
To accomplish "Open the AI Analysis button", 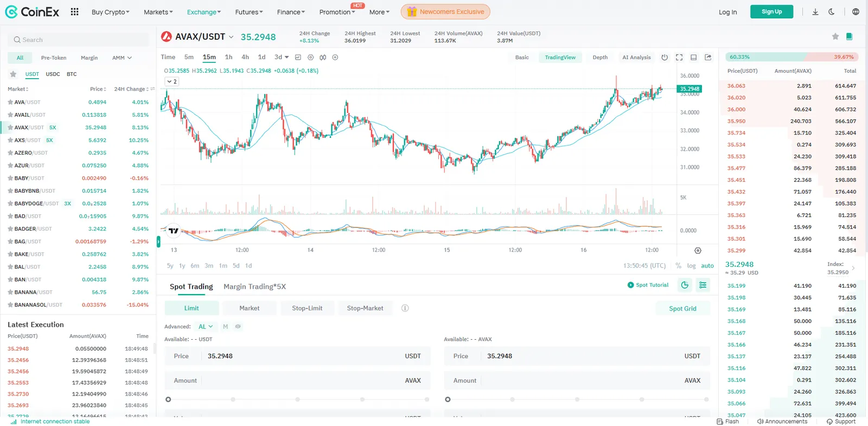I will [x=636, y=57].
